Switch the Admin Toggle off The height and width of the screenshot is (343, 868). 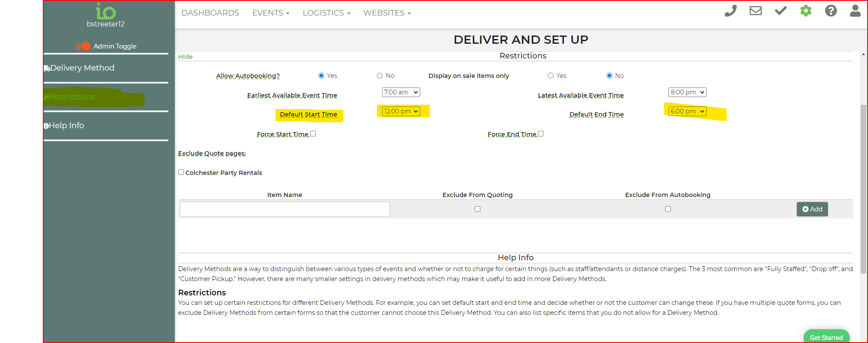[83, 46]
